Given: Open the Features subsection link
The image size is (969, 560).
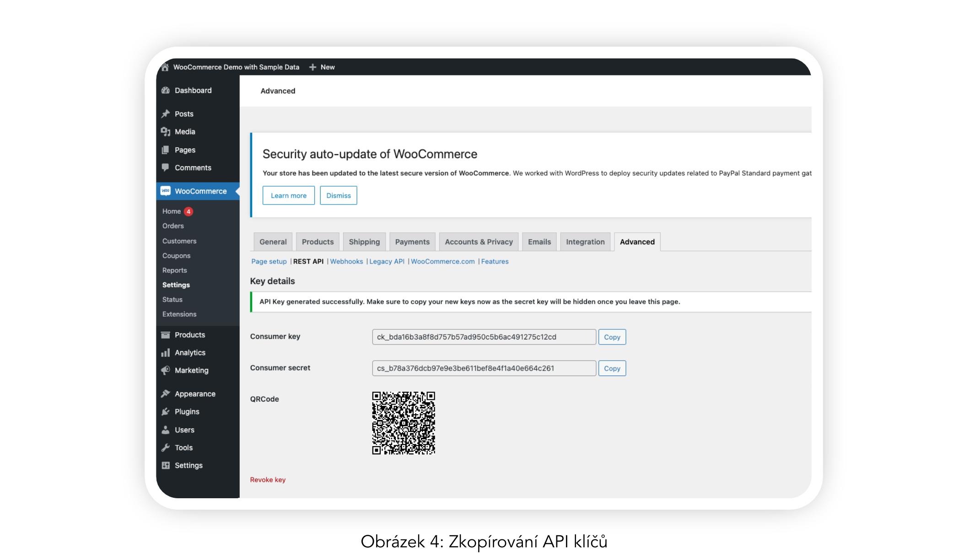Looking at the screenshot, I should pyautogui.click(x=495, y=262).
